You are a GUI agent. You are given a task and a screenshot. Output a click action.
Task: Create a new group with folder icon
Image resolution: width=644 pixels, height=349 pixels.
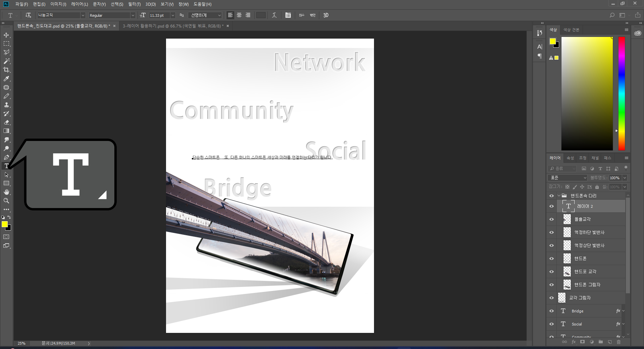tap(600, 342)
